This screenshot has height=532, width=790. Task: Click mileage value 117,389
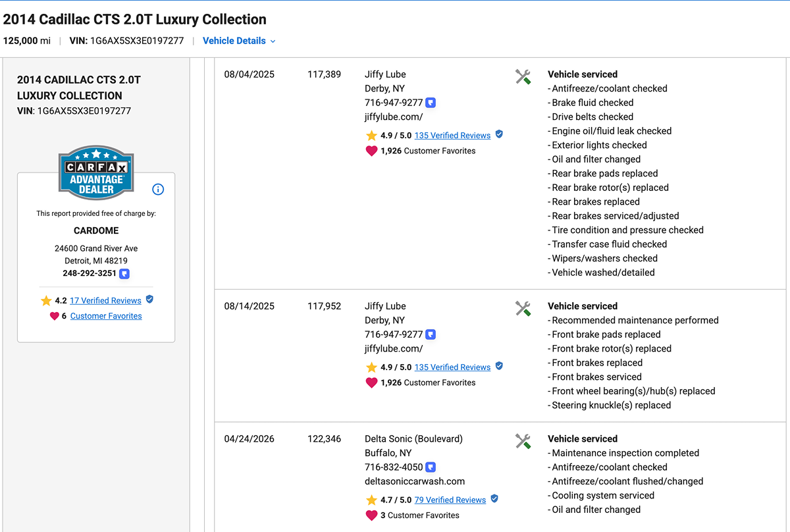coord(324,74)
